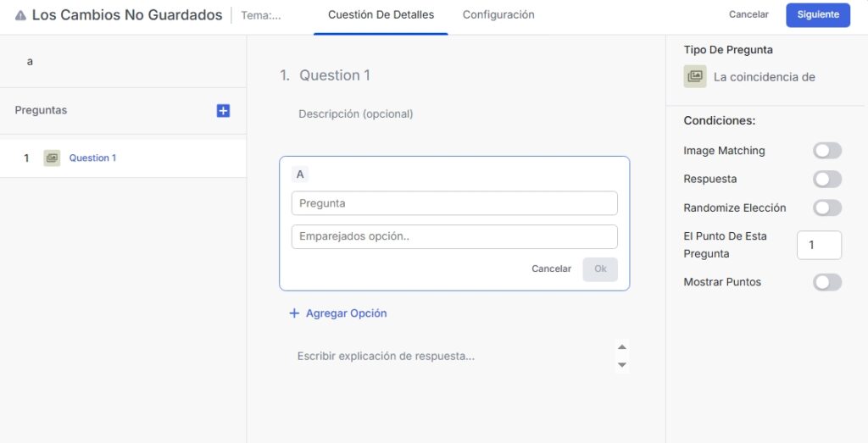
Task: Turn on Randomize Elección
Action: [827, 208]
